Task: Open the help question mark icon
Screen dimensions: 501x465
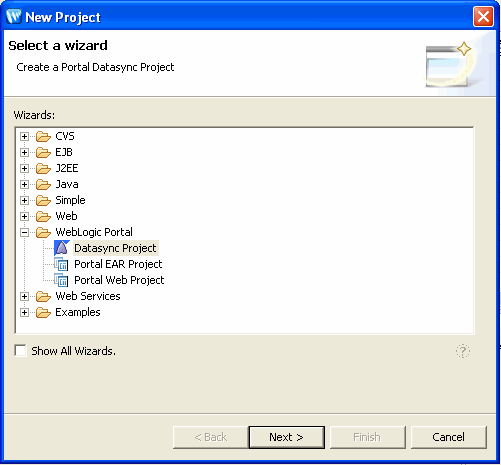Action: click(x=463, y=351)
